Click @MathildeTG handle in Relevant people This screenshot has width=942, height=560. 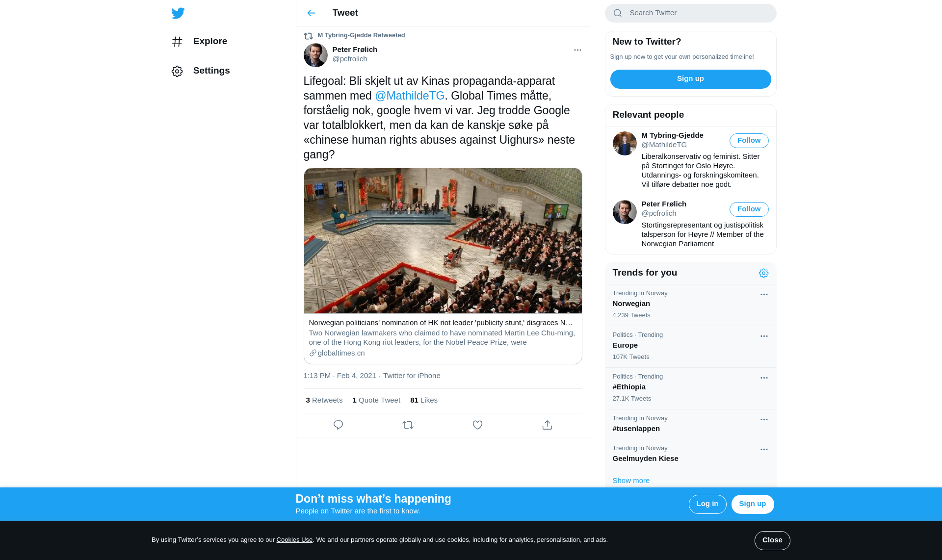coord(664,145)
